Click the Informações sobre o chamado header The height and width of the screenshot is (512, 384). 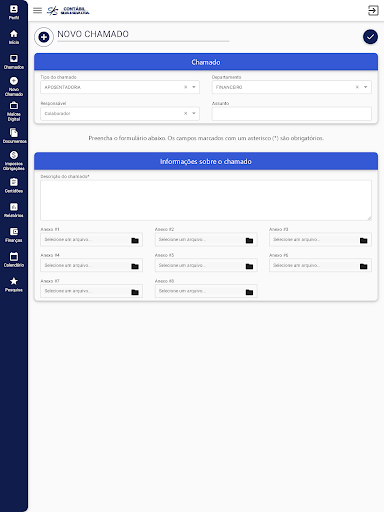206,161
